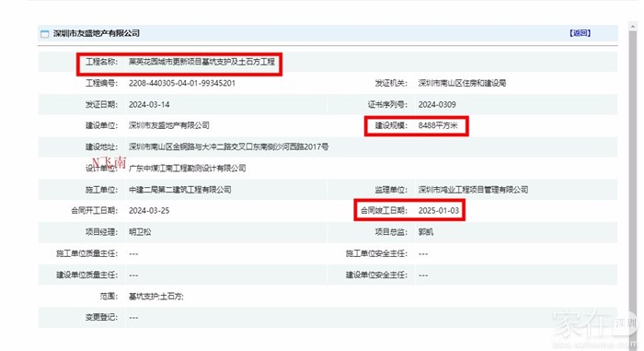Viewport: 644px width, 351px height.
Task: Click contract completion date 2025-01-03
Action: point(439,210)
